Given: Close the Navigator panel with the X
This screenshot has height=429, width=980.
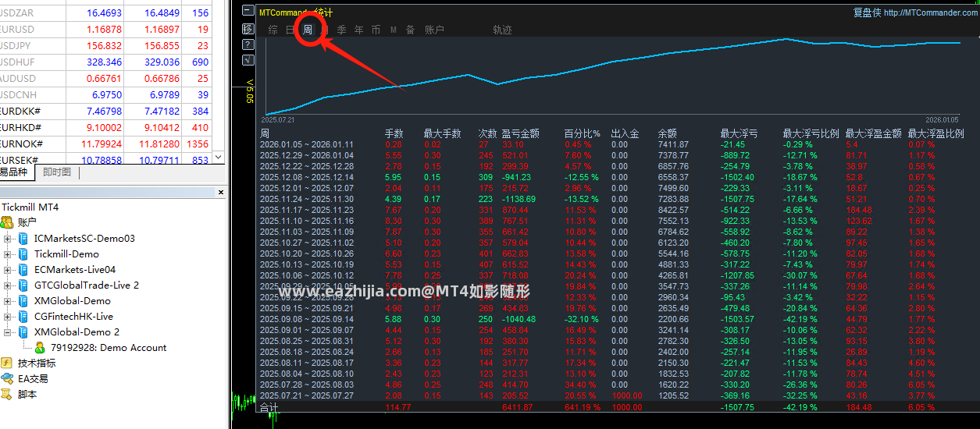Looking at the screenshot, I should tap(221, 192).
